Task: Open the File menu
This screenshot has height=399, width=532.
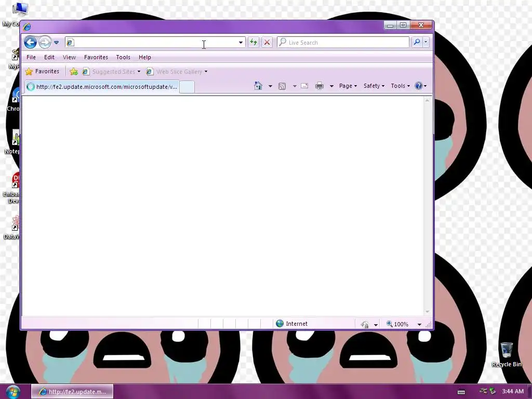Action: pyautogui.click(x=31, y=57)
